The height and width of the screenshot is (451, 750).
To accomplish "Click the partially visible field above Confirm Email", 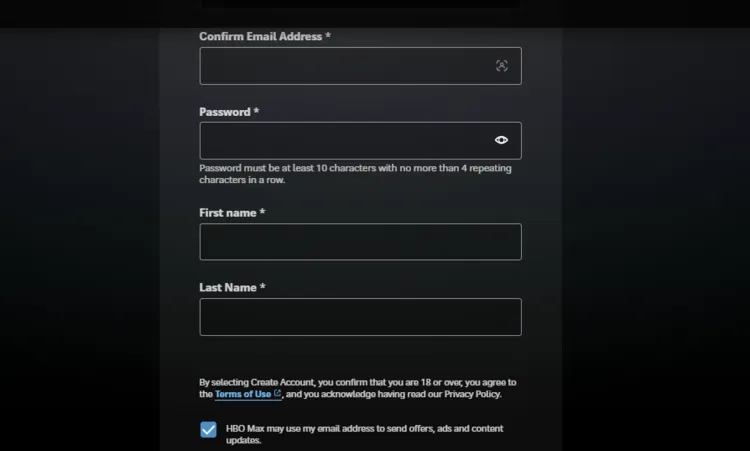I will pyautogui.click(x=360, y=4).
